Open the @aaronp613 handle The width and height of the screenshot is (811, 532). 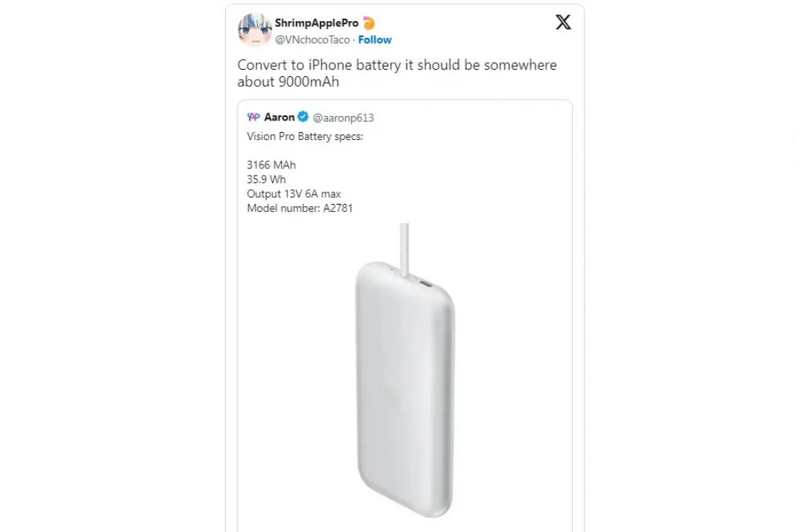pyautogui.click(x=343, y=118)
